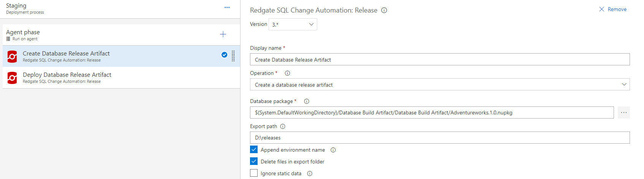
Task: Uncheck Append environment name
Action: (x=254, y=150)
